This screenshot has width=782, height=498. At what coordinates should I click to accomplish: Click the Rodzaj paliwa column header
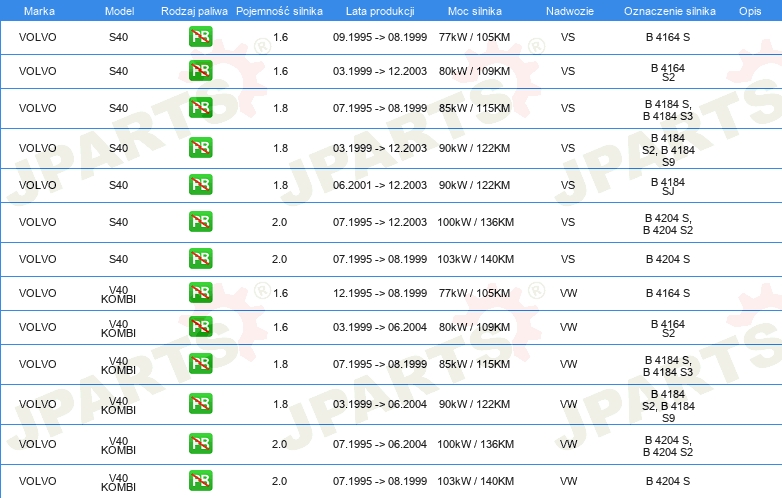(x=194, y=11)
